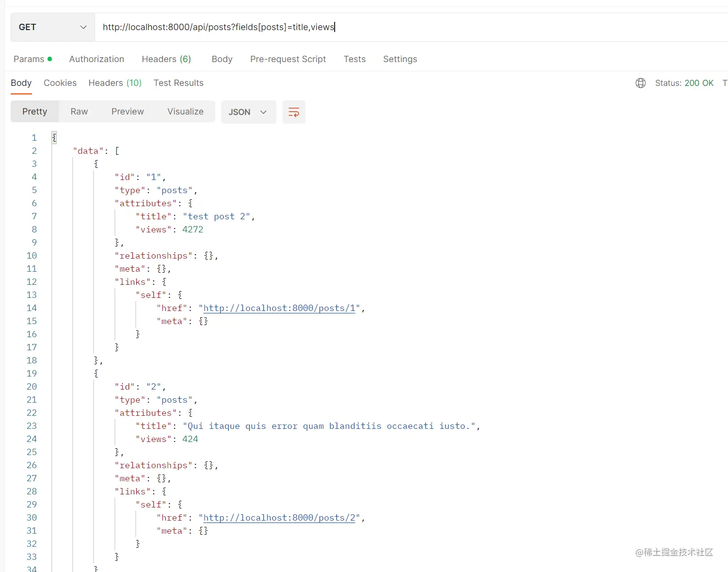Click the request URL input field

tap(411, 27)
